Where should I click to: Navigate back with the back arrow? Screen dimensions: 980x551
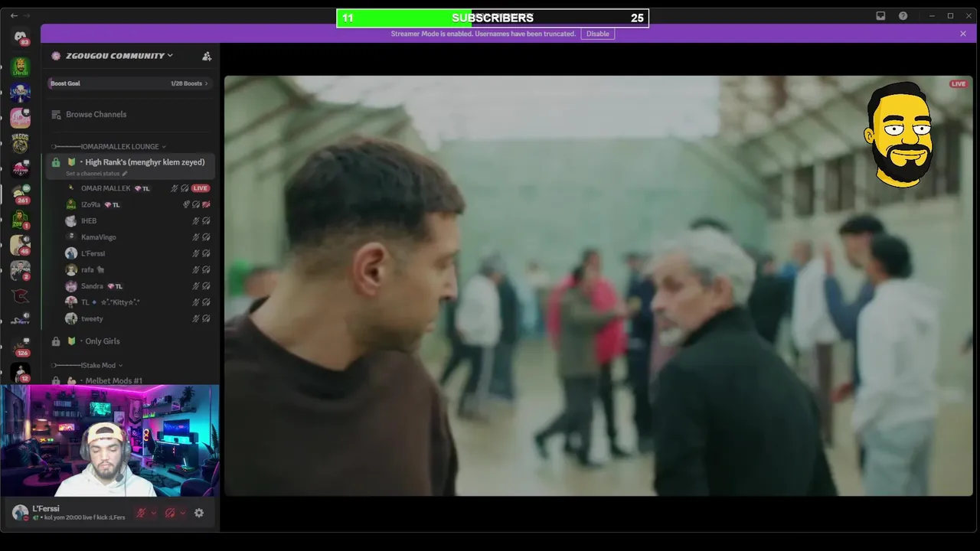coord(14,16)
